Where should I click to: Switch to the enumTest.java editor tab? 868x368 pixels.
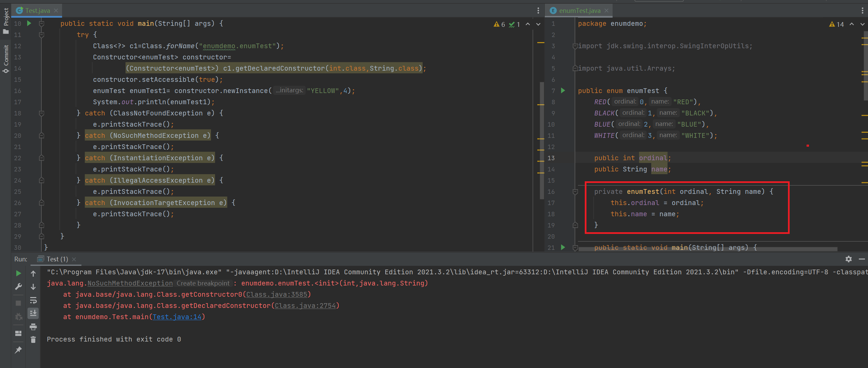pyautogui.click(x=579, y=11)
